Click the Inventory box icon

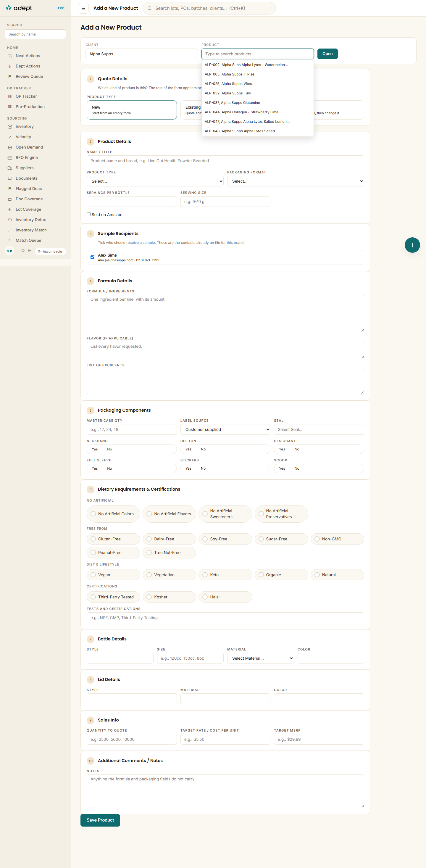[x=10, y=127]
